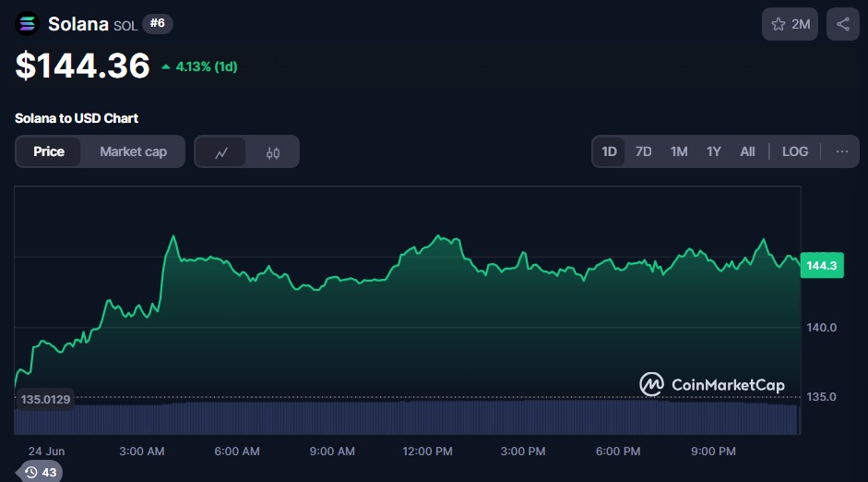Click the price peak near 3:00 AM
Image resolution: width=868 pixels, height=482 pixels.
(x=173, y=236)
